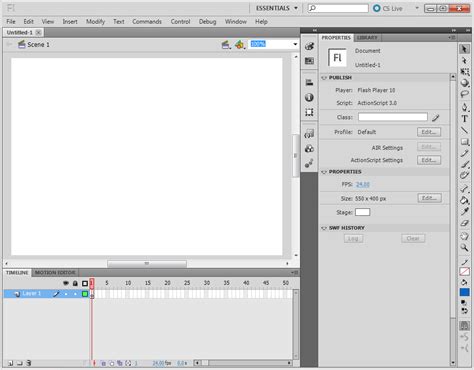Select the Zoom magnifier tool
The height and width of the screenshot is (370, 474).
click(x=464, y=248)
